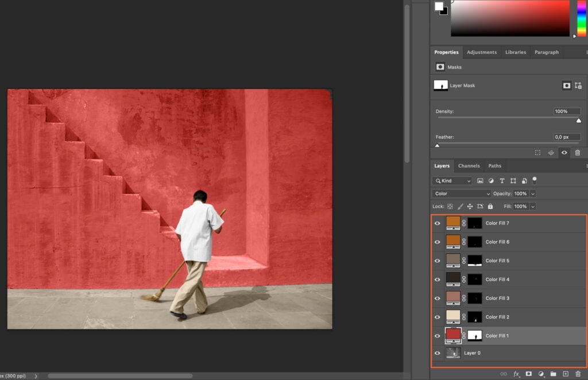Viewport: 588px width, 380px height.
Task: Click the Density slider handle
Action: 579,120
